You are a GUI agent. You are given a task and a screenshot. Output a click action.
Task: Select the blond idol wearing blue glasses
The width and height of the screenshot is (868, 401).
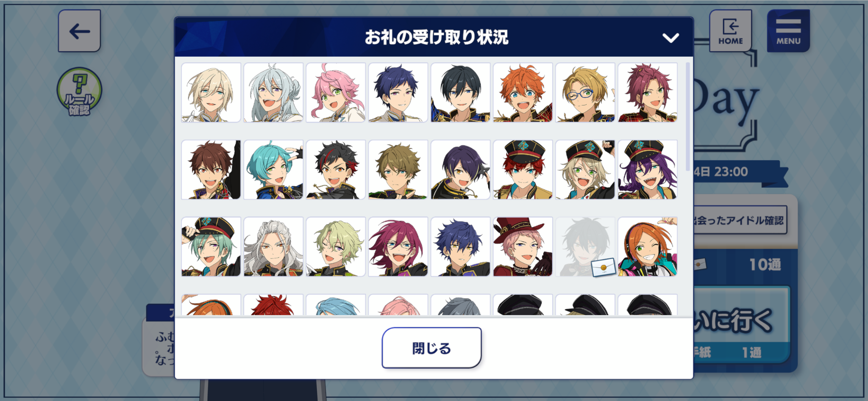pyautogui.click(x=585, y=93)
